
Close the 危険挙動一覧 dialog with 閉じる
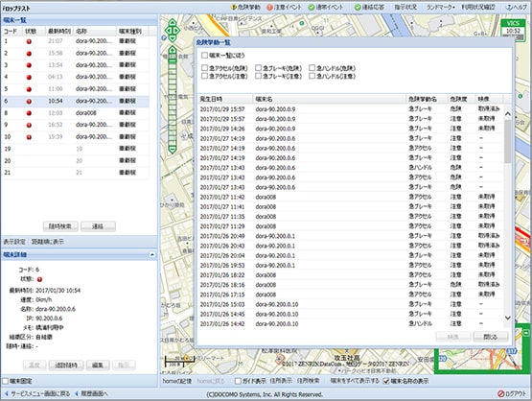pyautogui.click(x=491, y=337)
